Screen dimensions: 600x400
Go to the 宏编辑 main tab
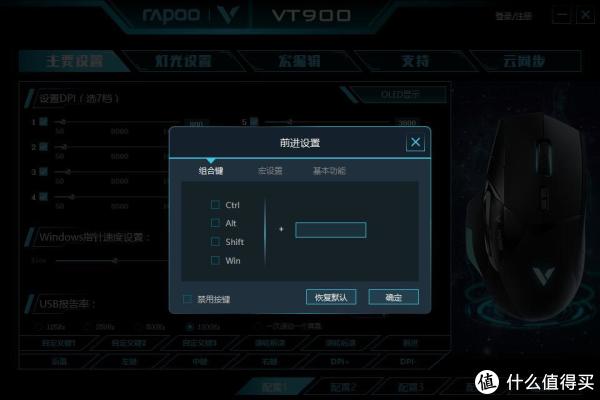click(298, 61)
